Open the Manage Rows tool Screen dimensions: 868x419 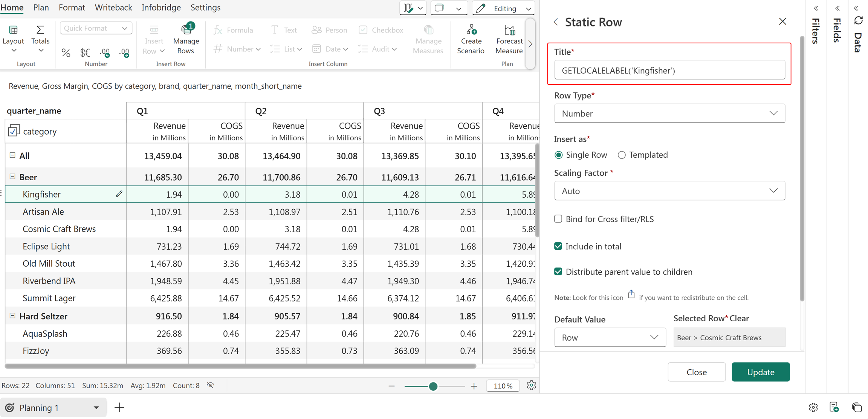pos(186,39)
